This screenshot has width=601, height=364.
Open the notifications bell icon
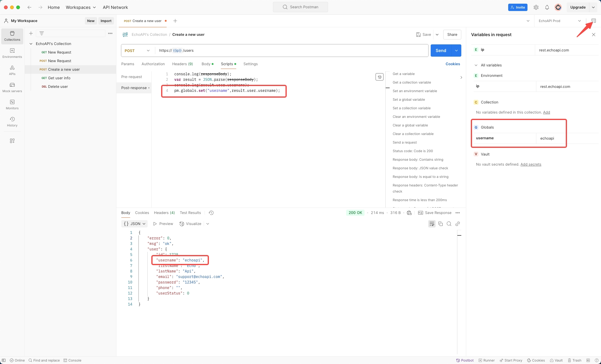(x=547, y=7)
